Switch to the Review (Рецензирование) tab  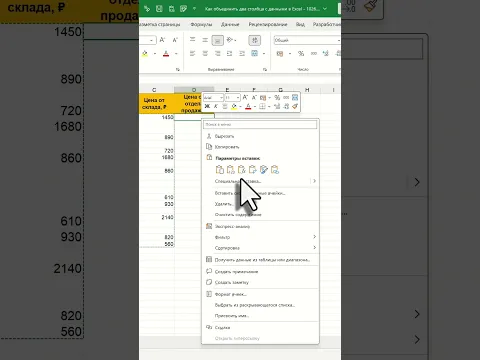click(268, 24)
